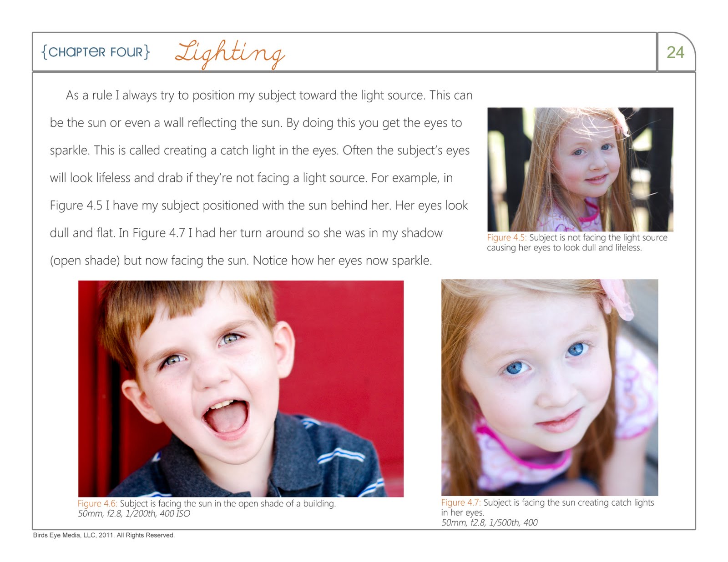The image size is (728, 562).
Task: Open the Figure 4.5 girl photo
Action: [580, 169]
